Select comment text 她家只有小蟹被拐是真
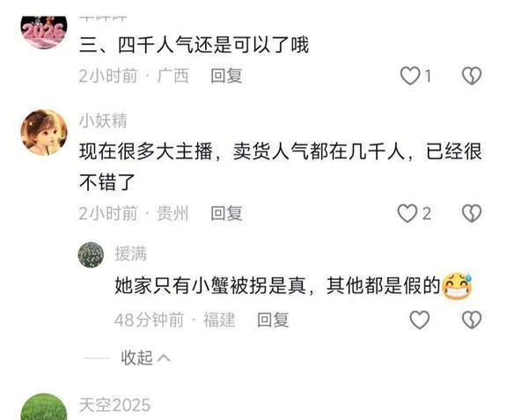The height and width of the screenshot is (420, 507). pos(210,285)
